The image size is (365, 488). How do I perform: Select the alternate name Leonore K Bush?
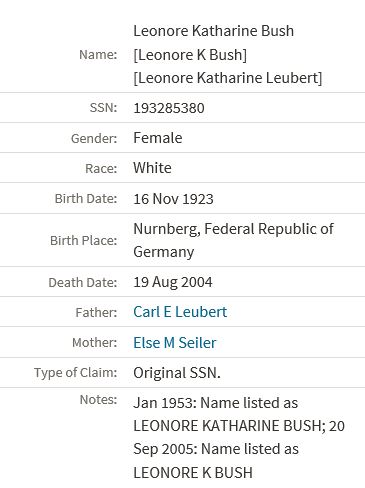pos(190,55)
